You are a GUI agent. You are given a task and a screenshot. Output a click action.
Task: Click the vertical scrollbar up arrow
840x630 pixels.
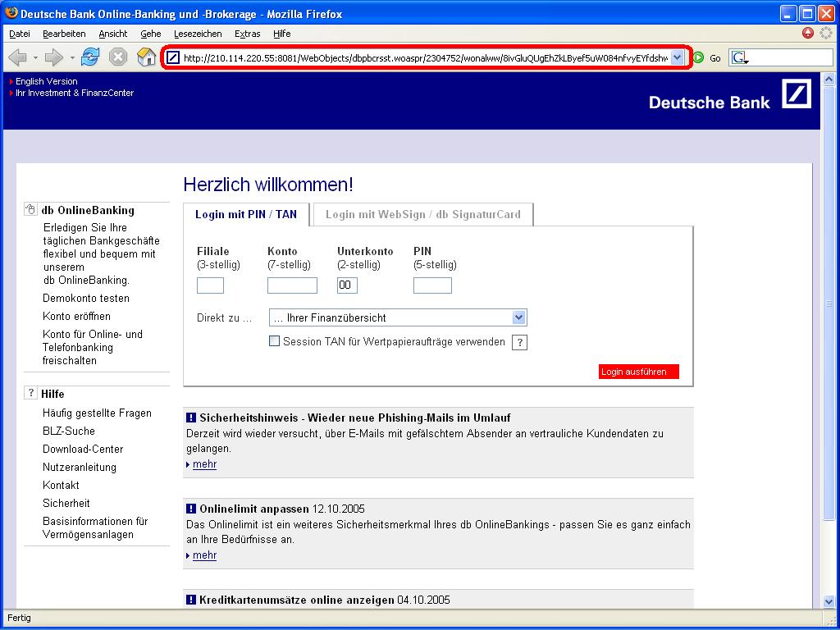829,80
